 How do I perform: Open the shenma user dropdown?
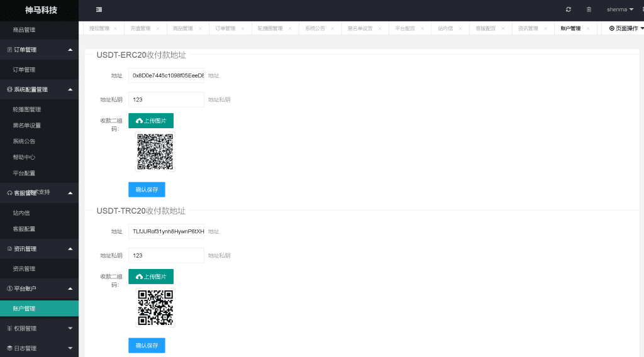click(619, 9)
